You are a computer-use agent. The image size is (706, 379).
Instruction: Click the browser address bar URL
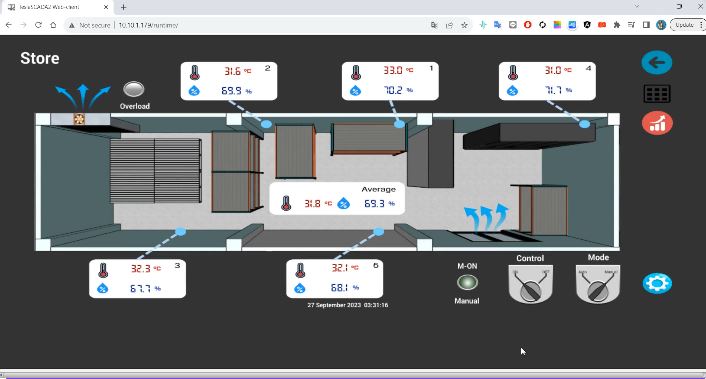(148, 25)
